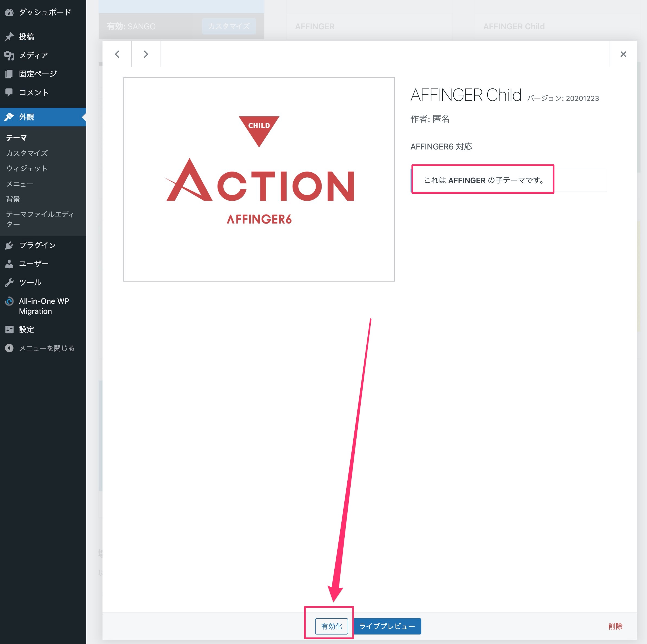Select テーマ submenu item
Viewport: 647px width, 644px height.
(17, 138)
